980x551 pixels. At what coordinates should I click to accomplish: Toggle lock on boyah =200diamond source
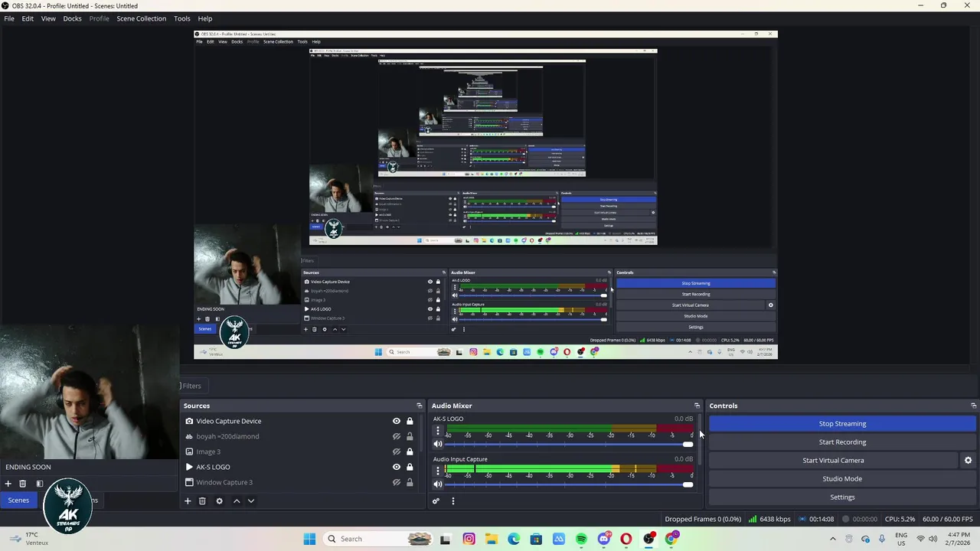point(410,436)
